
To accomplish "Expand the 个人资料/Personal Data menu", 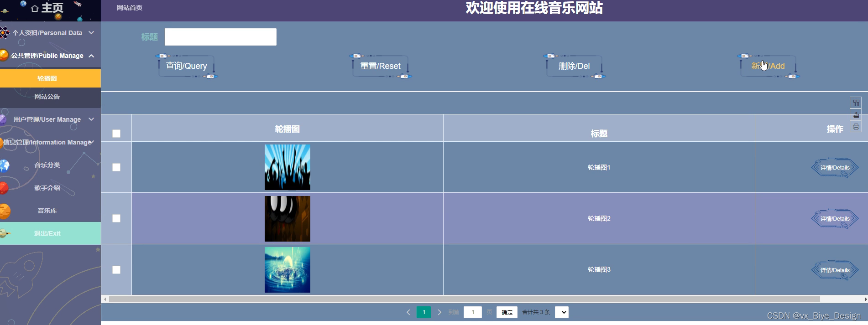I will tap(50, 33).
